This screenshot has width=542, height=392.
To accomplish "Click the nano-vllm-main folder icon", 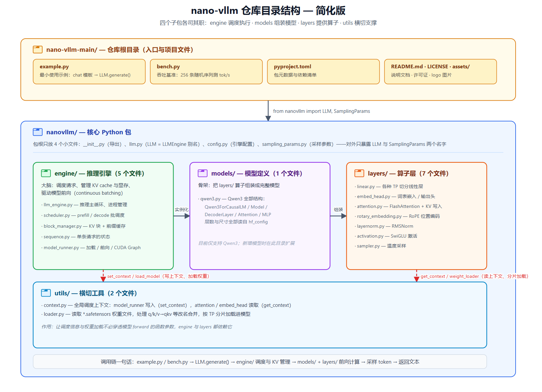I will (38, 49).
